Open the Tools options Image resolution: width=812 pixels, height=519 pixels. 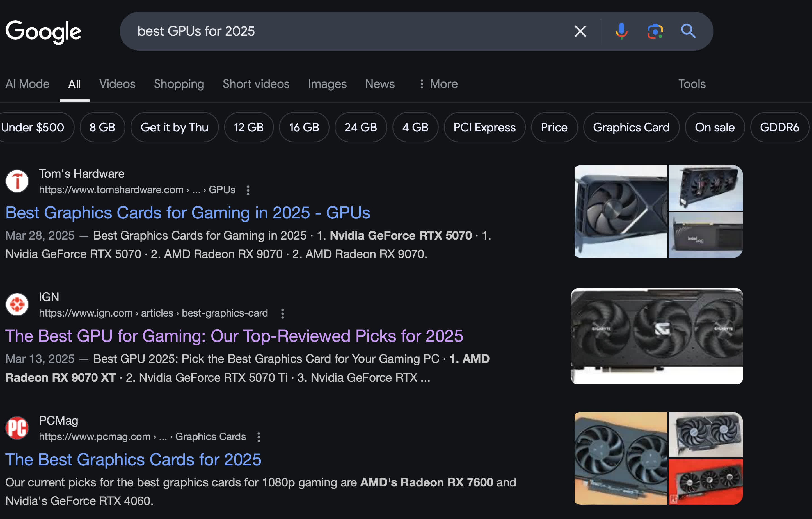tap(692, 84)
